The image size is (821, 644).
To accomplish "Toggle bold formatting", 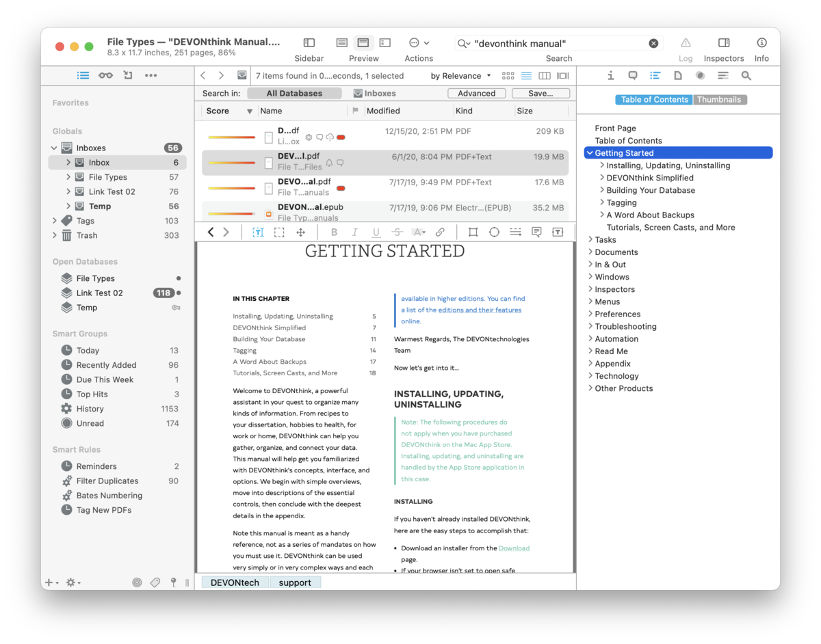I will pos(334,232).
